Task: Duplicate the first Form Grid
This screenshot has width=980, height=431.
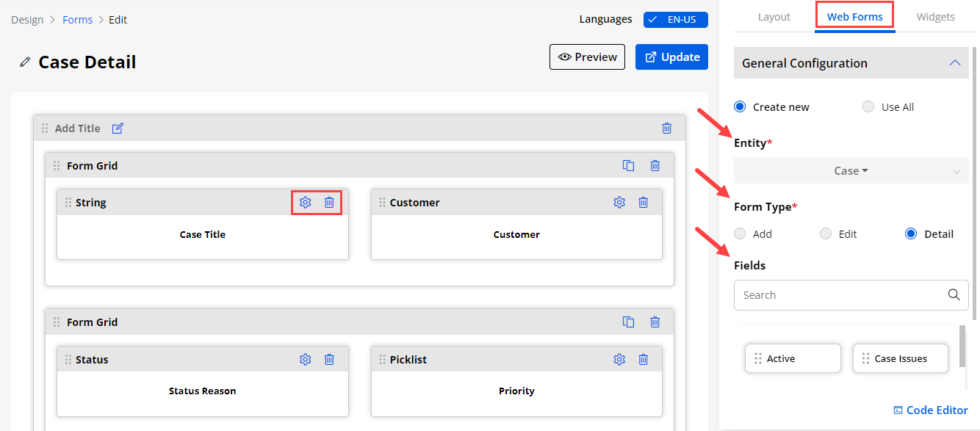Action: pos(629,166)
